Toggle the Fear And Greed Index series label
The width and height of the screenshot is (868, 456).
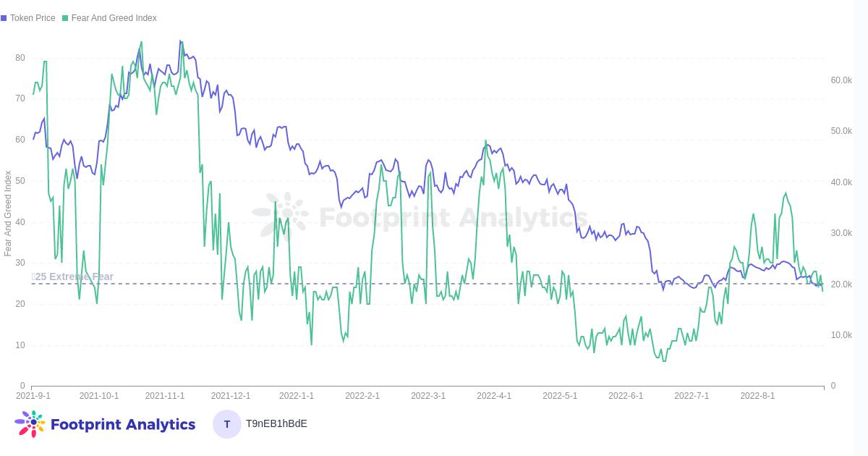tap(114, 18)
